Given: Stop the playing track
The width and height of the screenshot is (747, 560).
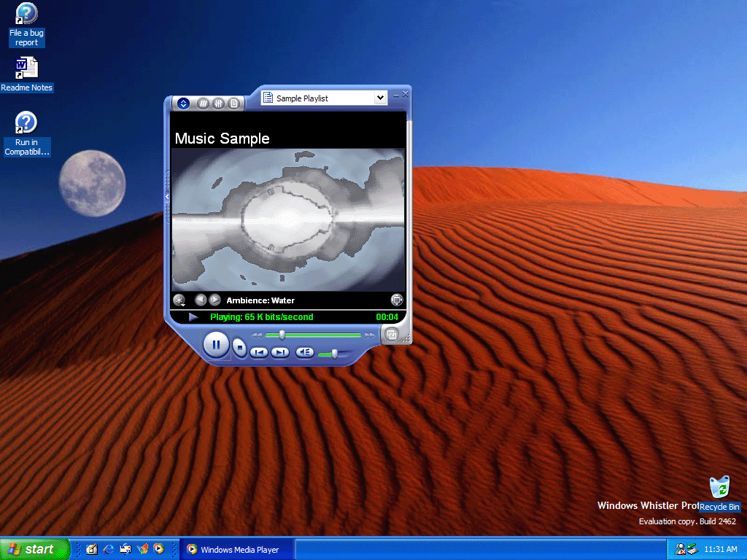Looking at the screenshot, I should (x=240, y=348).
